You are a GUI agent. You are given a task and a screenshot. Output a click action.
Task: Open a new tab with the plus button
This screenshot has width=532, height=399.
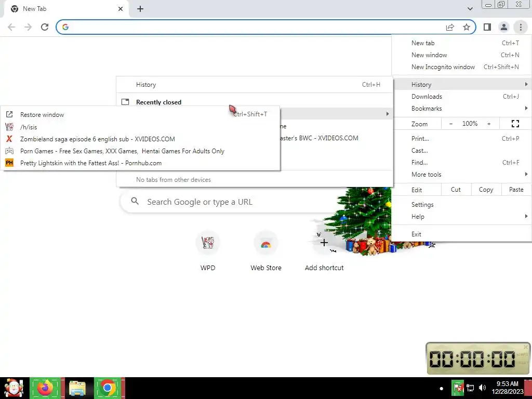click(140, 9)
